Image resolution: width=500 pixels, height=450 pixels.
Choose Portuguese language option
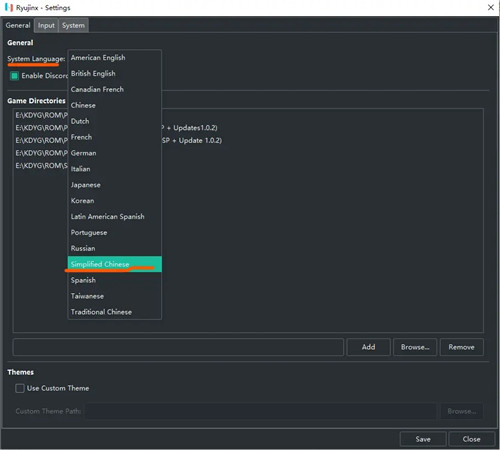click(115, 233)
